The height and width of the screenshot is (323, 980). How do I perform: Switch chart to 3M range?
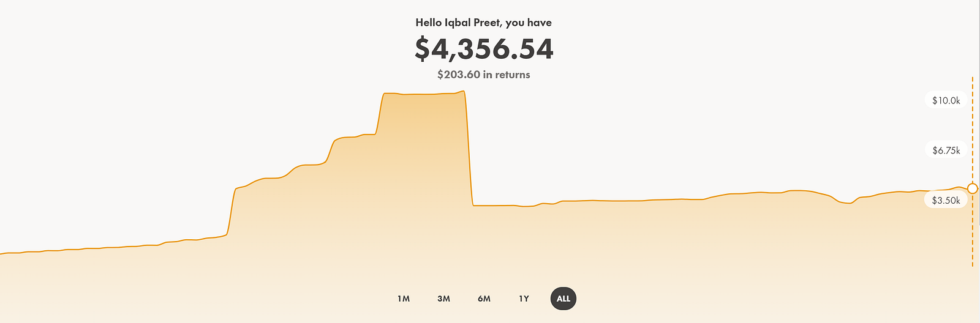coord(443,299)
